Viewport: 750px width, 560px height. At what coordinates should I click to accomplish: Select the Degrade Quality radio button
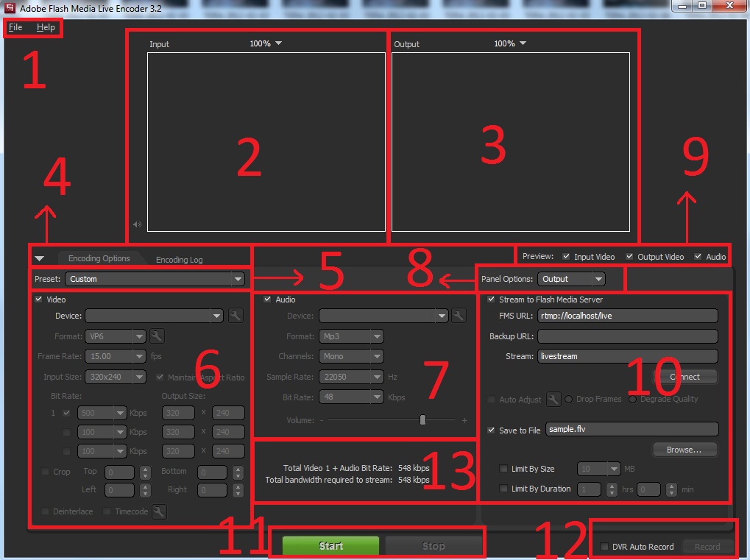coord(632,398)
